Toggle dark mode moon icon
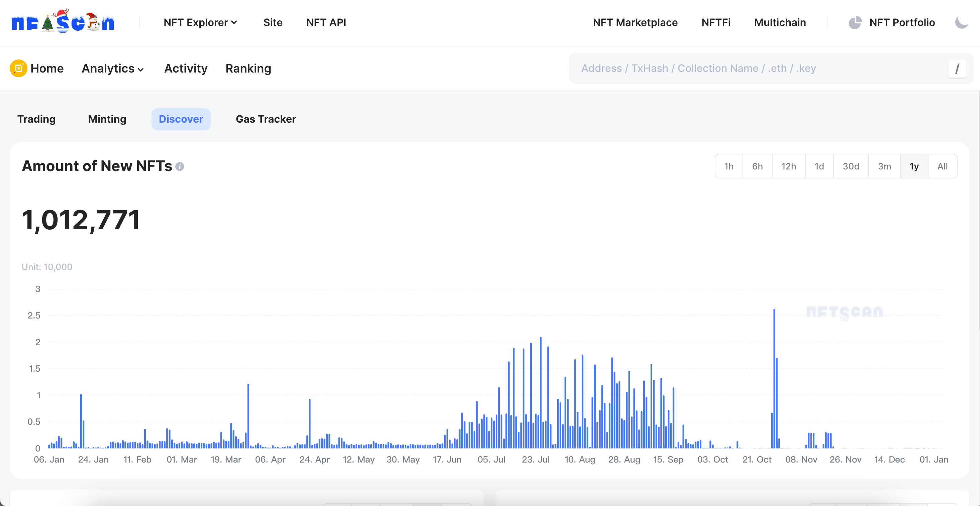This screenshot has height=506, width=980. (961, 22)
